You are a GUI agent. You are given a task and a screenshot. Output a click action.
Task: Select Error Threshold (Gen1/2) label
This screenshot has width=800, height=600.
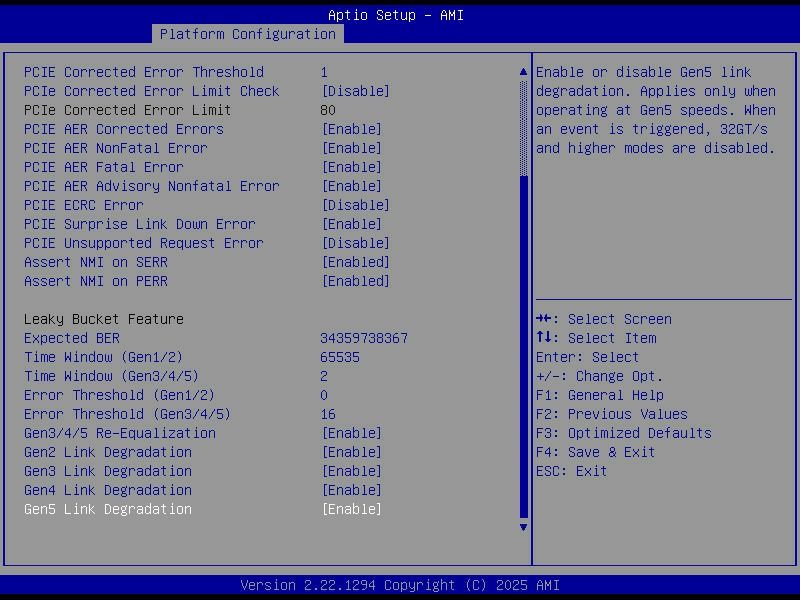[x=119, y=395]
